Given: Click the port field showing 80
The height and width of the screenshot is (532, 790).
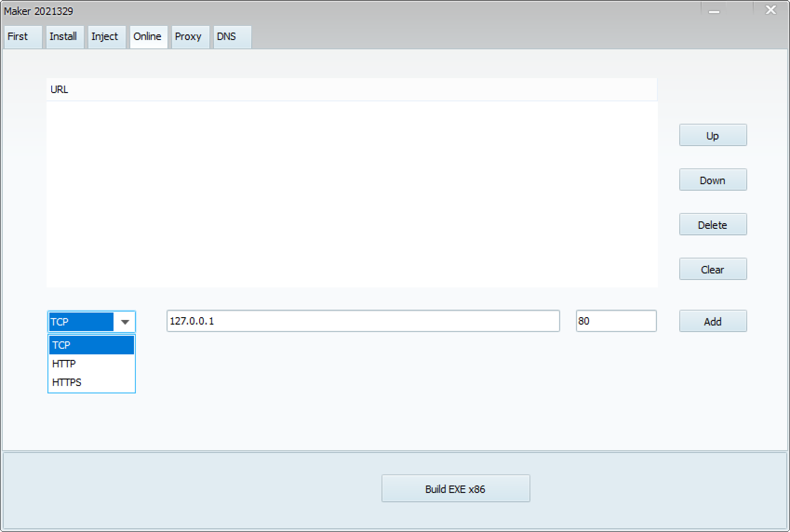Looking at the screenshot, I should coord(616,321).
